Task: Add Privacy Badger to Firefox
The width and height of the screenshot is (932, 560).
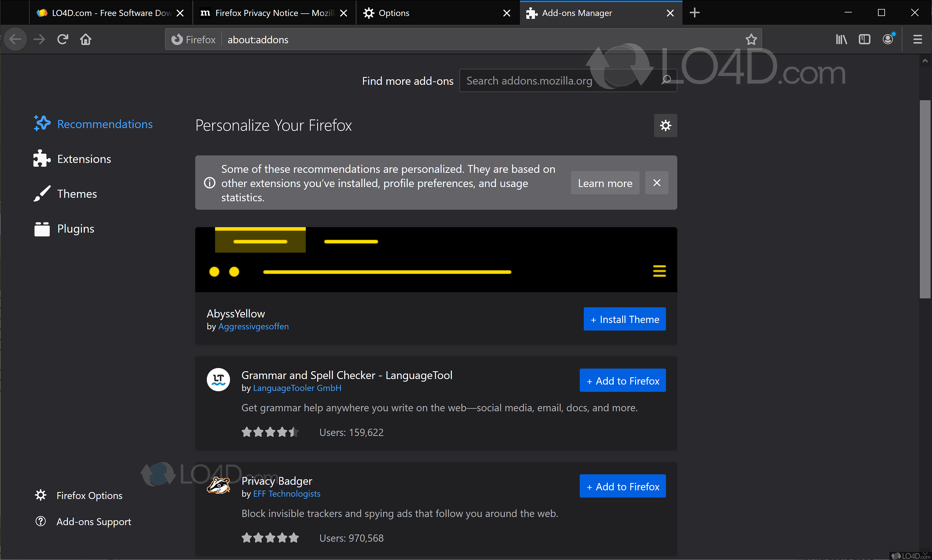Action: tap(623, 486)
